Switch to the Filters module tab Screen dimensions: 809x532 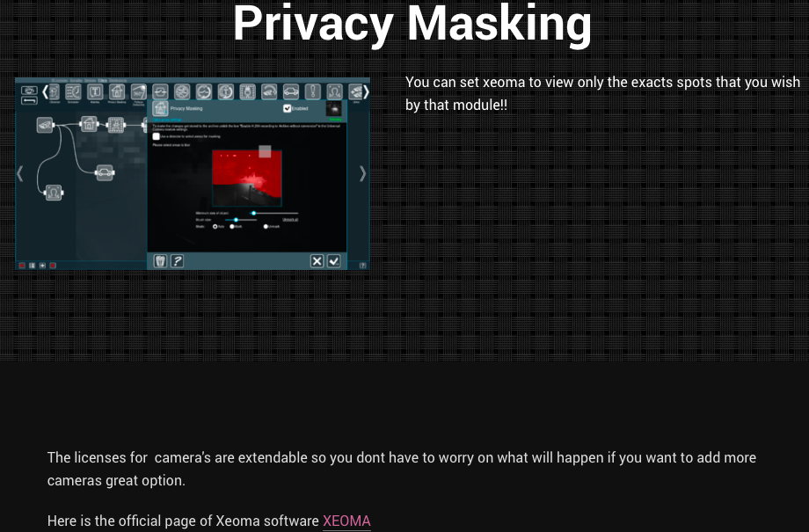pyautogui.click(x=103, y=81)
